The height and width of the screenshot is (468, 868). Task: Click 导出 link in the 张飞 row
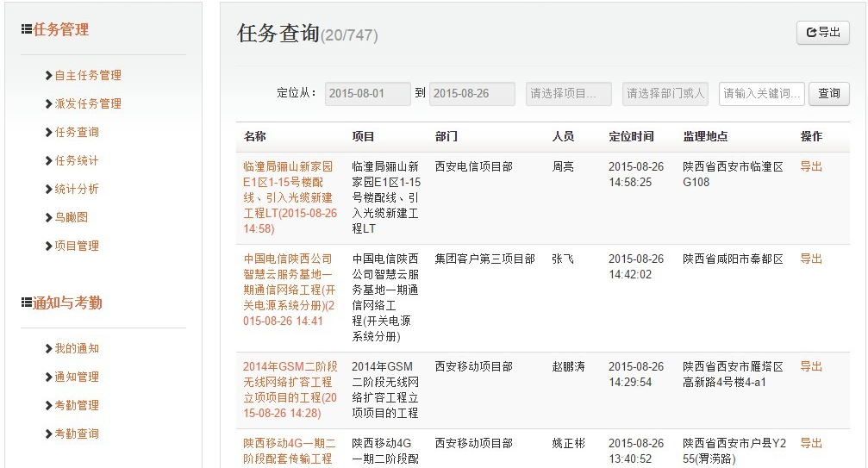811,259
